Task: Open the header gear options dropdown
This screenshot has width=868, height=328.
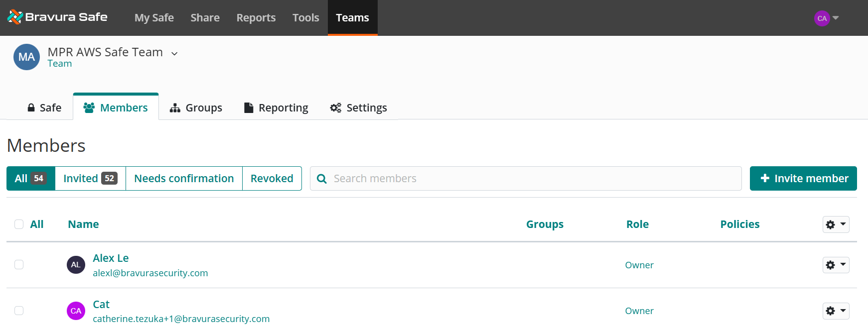Action: (836, 224)
